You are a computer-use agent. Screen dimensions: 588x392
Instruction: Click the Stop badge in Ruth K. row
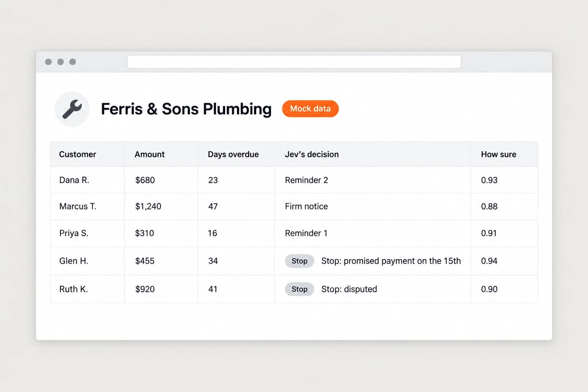[x=299, y=289]
